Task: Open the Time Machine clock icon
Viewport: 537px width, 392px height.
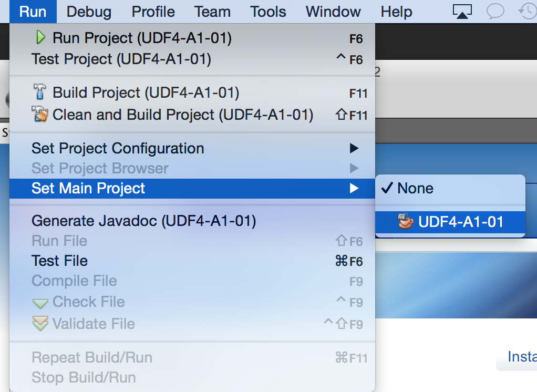Action: point(528,12)
